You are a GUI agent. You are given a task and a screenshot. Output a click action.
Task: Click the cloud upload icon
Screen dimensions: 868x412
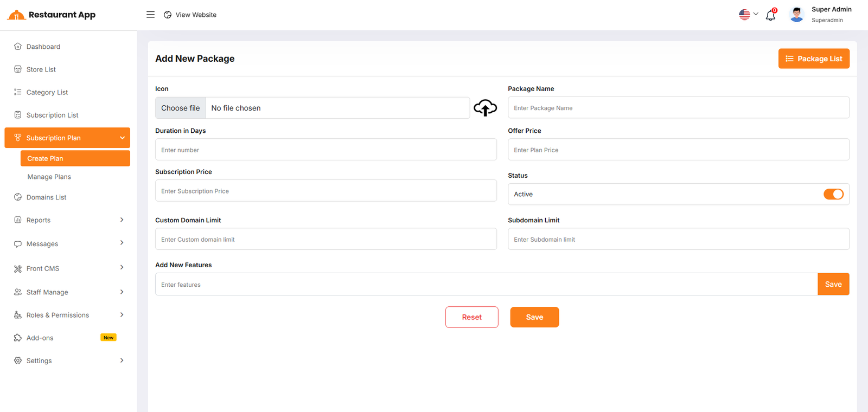point(485,108)
